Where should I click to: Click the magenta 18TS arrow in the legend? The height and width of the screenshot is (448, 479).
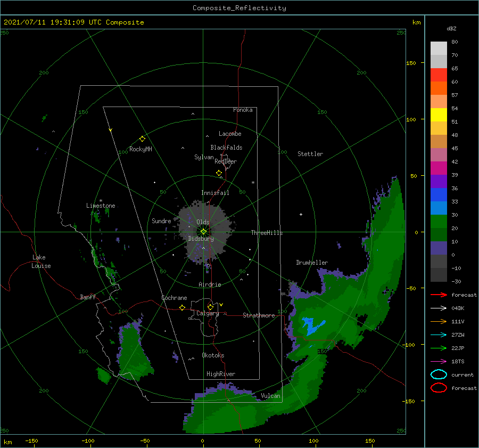(x=439, y=362)
